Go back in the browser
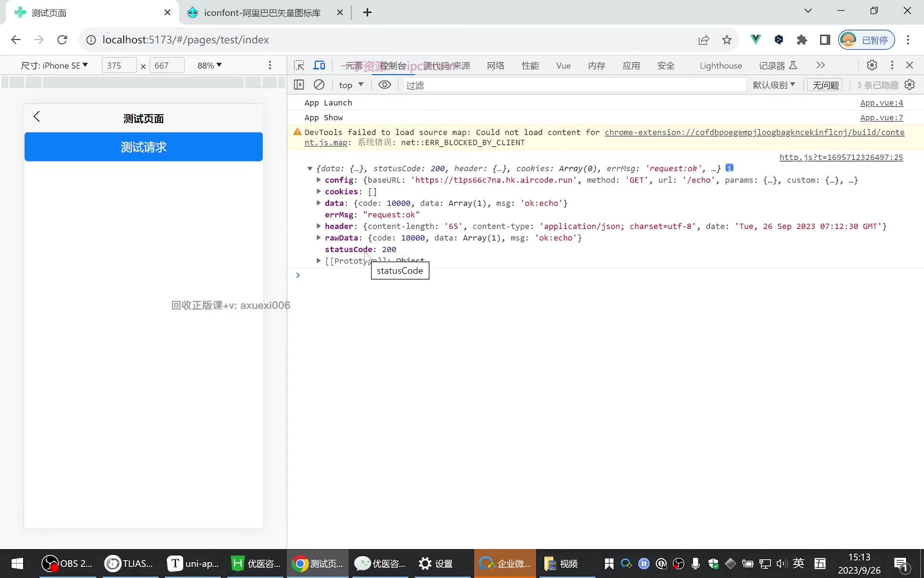Screen dimensions: 924x578 (16, 39)
